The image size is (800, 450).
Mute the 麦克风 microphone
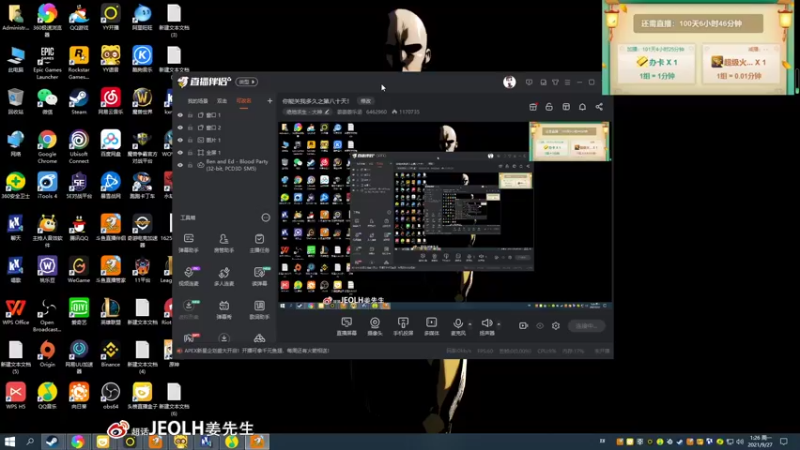click(458, 326)
